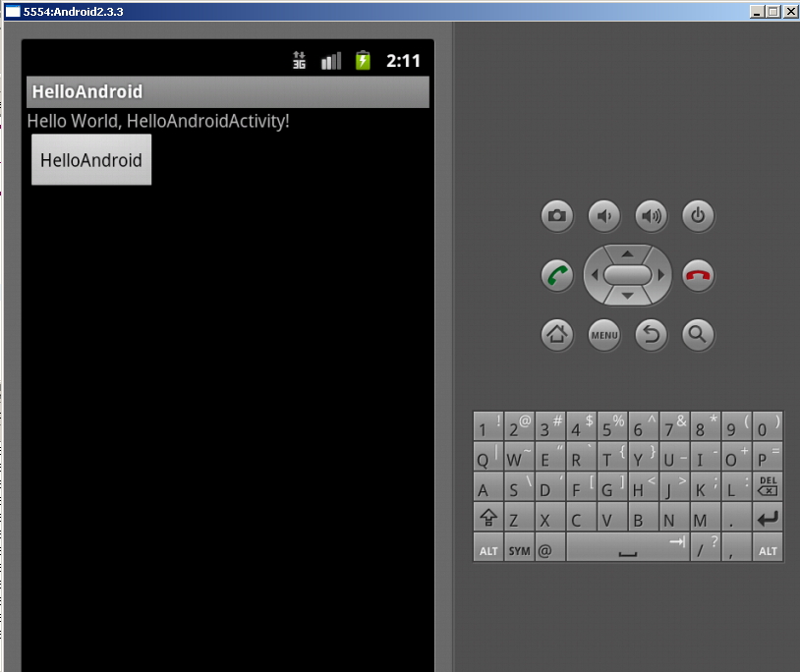Click the G key on the keyboard

tap(612, 486)
